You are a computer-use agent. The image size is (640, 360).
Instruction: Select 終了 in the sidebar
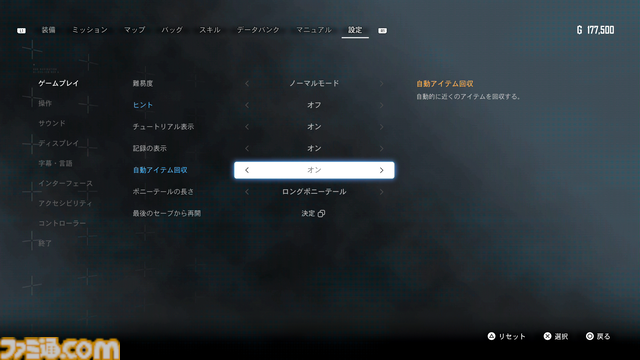pos(45,243)
